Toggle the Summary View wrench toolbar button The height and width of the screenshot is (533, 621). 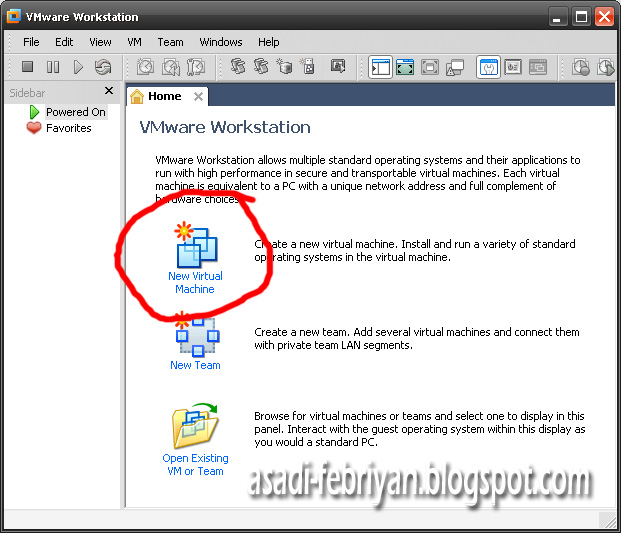pos(488,67)
